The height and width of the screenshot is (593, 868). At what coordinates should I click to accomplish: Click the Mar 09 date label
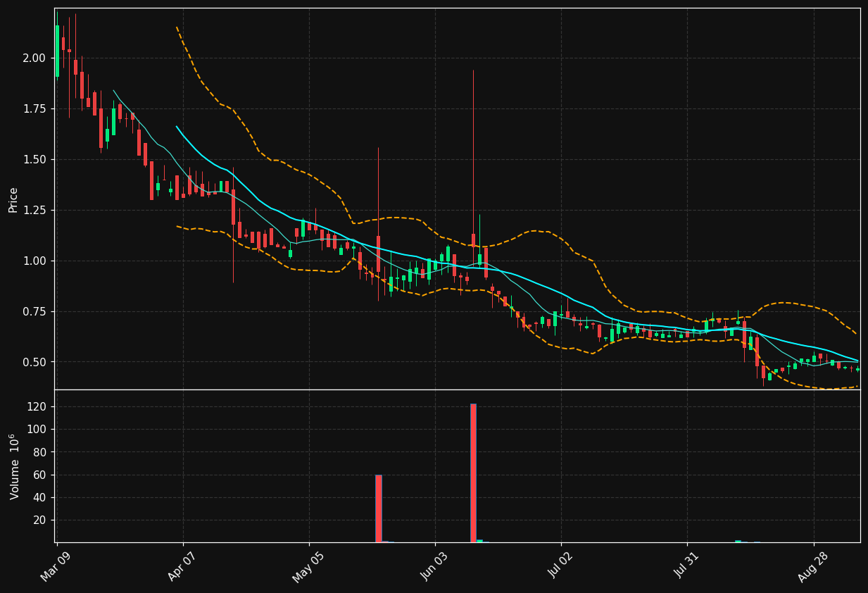[x=56, y=566]
